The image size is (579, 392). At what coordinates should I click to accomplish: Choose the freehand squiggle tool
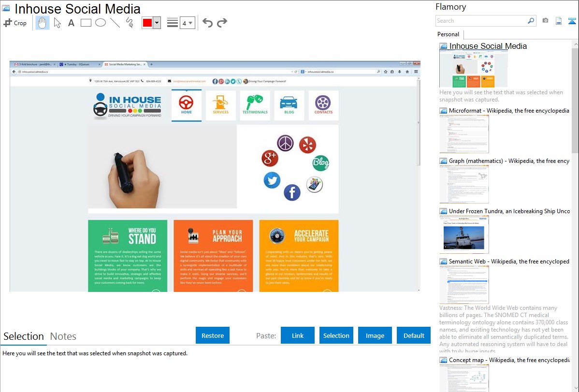point(130,23)
